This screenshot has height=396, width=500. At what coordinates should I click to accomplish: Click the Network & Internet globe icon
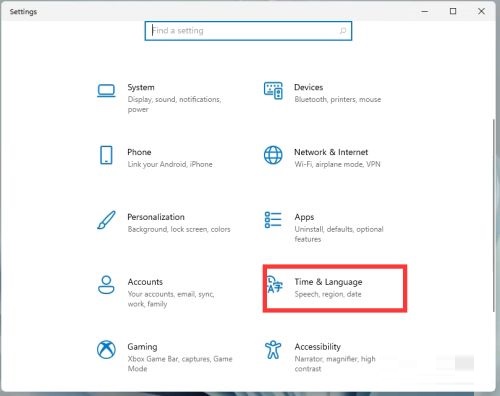pos(273,155)
